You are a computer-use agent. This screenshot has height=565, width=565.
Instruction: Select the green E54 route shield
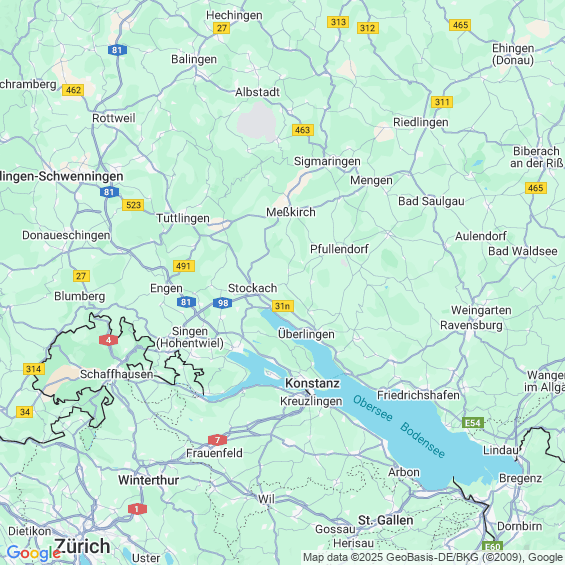[473, 423]
